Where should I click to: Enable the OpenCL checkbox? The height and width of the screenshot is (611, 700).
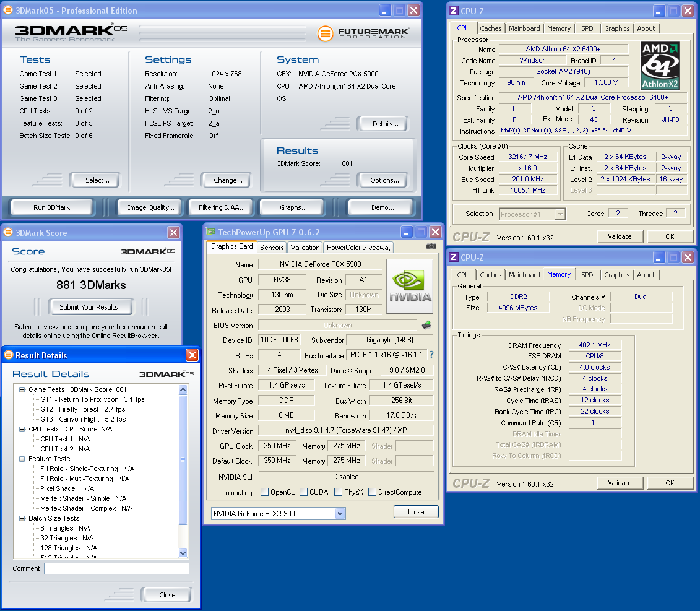tap(265, 492)
